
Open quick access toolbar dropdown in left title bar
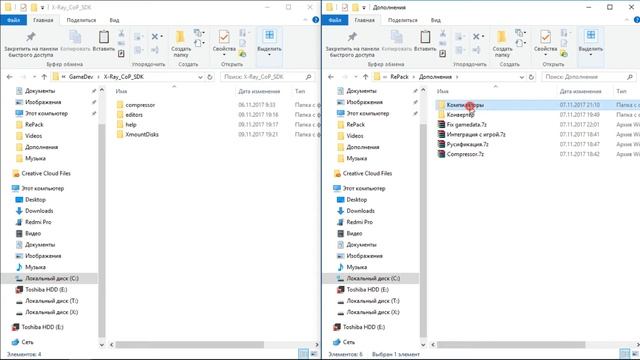coord(42,7)
